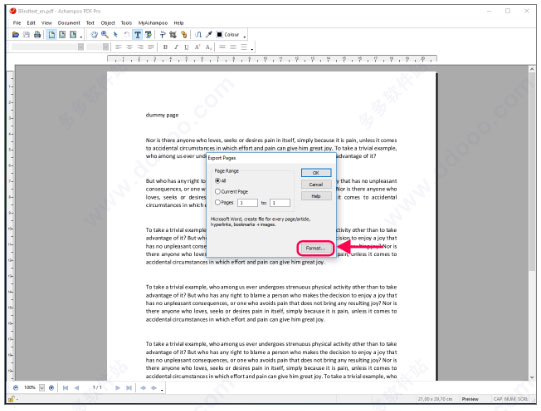The image size is (541, 411).
Task: Click the right align text icon
Action: point(140,47)
